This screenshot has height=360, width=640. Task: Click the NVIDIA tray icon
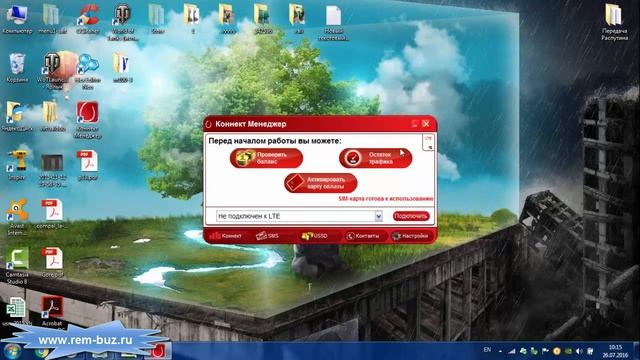pyautogui.click(x=568, y=351)
